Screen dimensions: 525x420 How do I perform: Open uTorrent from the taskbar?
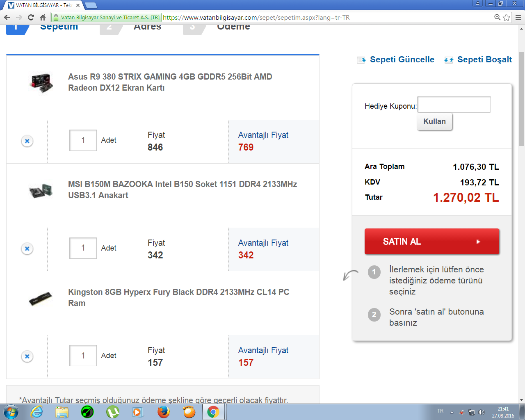113,412
